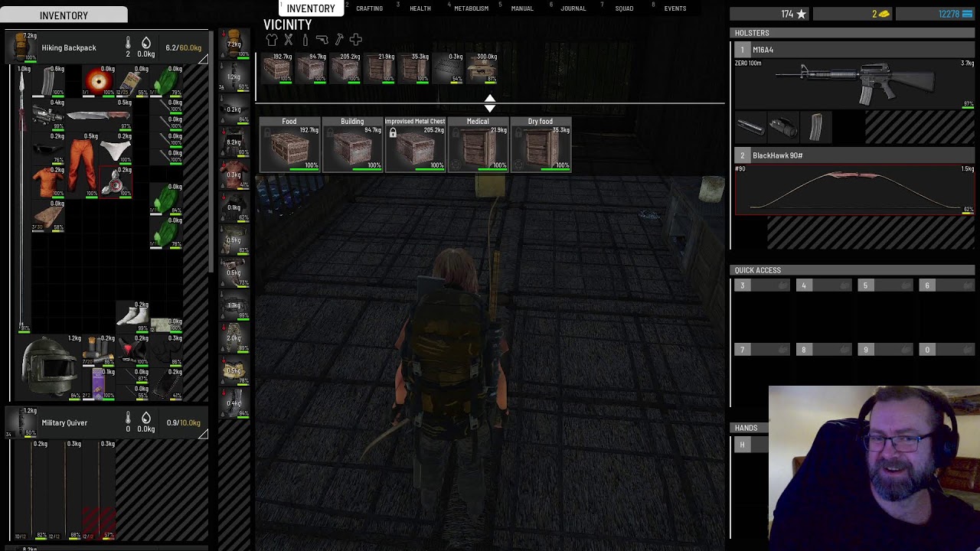Screen dimensions: 980x551
Task: Click the Hiking Backpack name label
Action: (69, 47)
